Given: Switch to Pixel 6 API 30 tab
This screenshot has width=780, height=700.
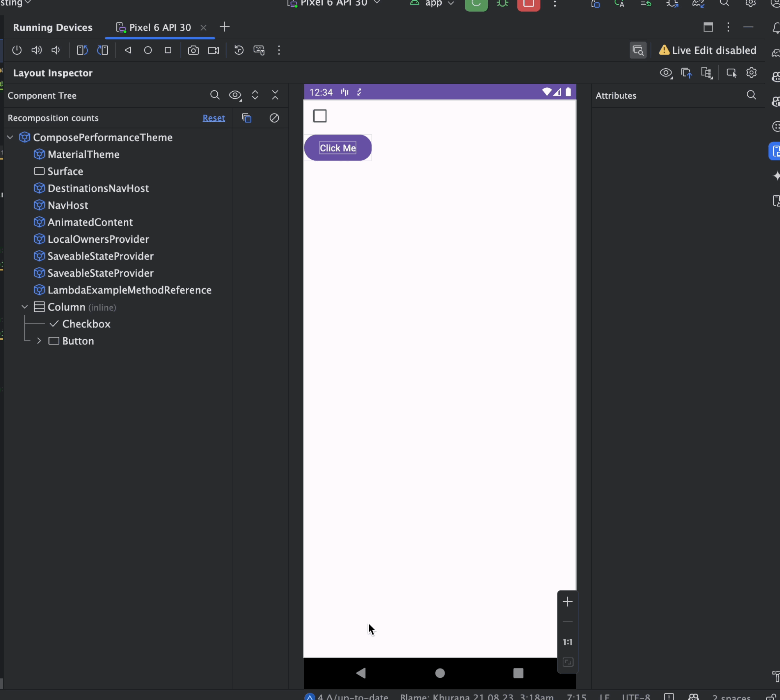Looking at the screenshot, I should pos(160,27).
